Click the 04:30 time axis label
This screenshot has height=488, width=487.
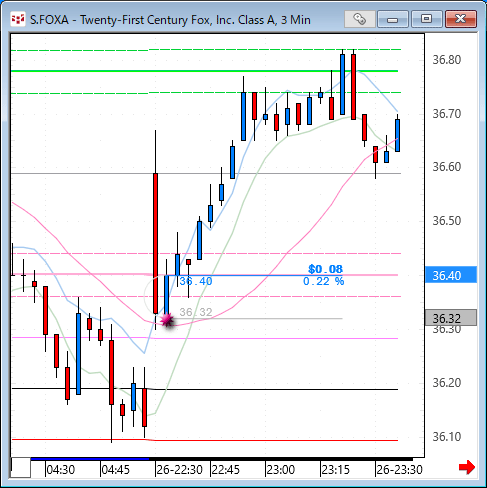point(60,470)
